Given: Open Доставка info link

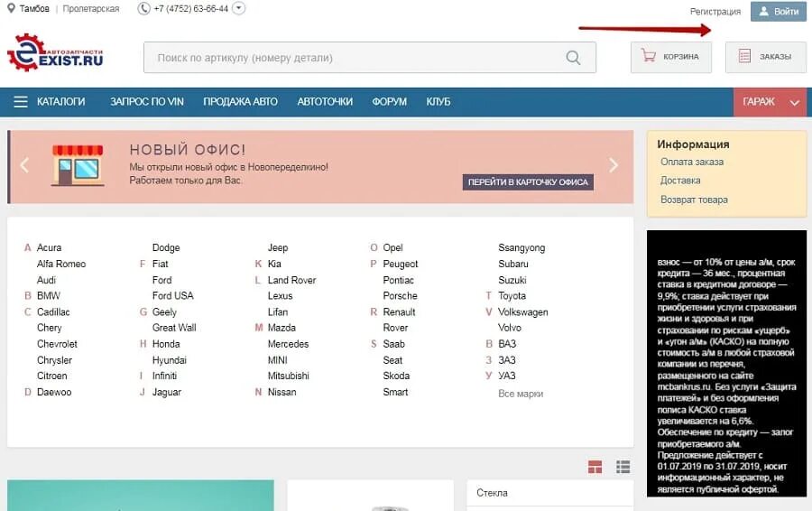Looking at the screenshot, I should 680,181.
